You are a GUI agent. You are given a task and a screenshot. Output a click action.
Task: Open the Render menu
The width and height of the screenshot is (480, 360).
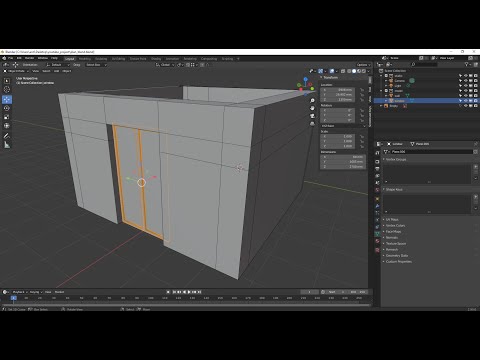(x=30, y=58)
